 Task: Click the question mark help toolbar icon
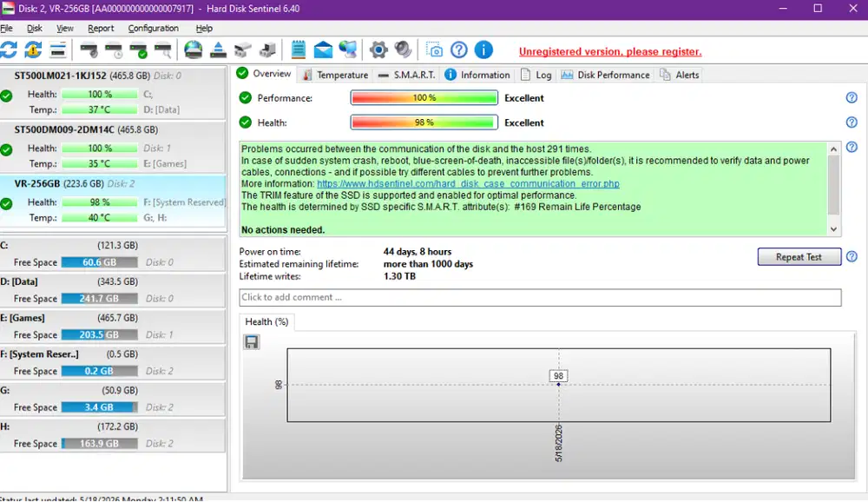459,50
